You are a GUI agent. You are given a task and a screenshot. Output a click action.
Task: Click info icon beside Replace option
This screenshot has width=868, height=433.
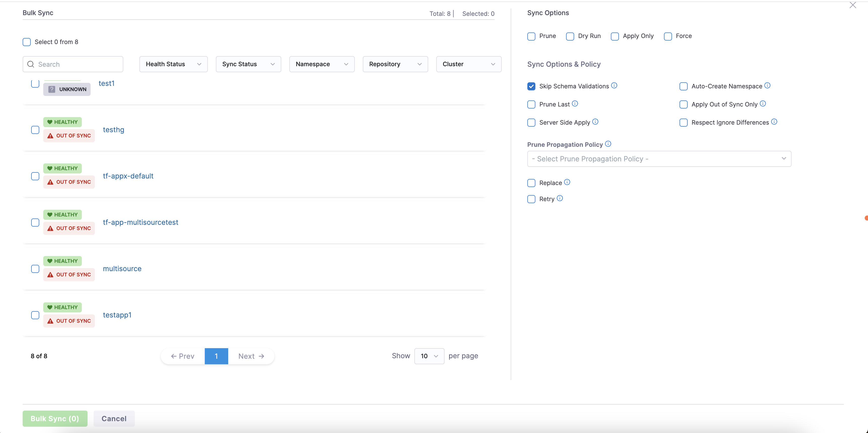coord(567,183)
